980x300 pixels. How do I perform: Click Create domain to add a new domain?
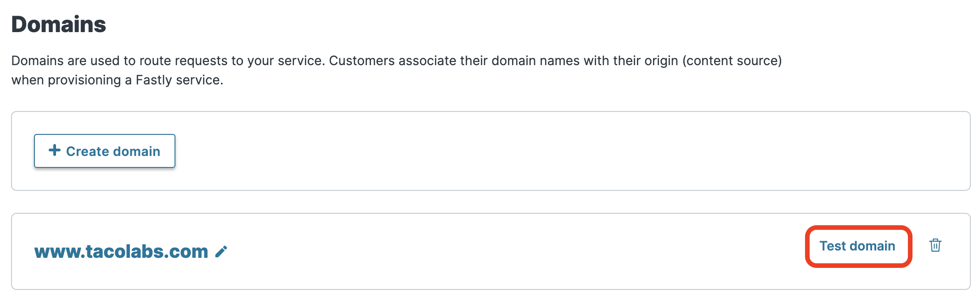pos(104,150)
